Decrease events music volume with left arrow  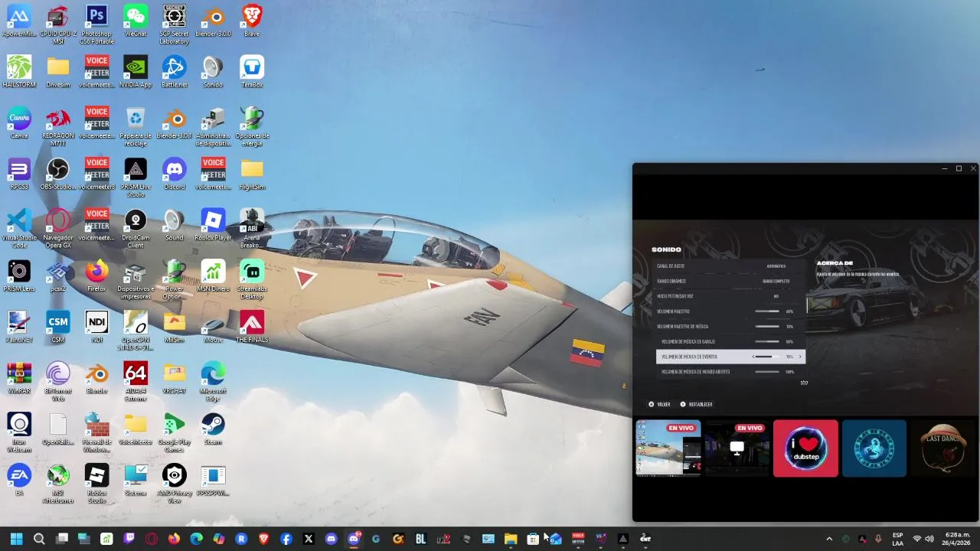coord(753,357)
